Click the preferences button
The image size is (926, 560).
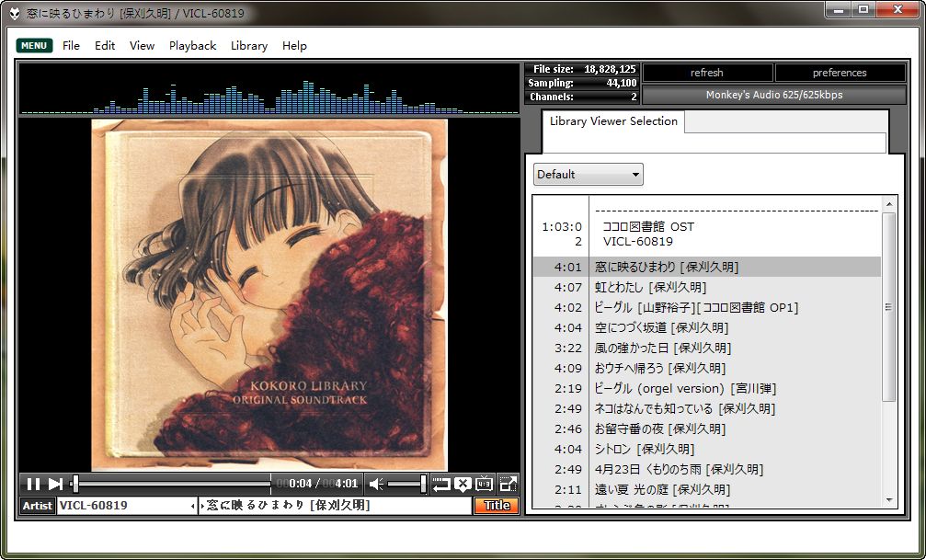coord(840,73)
